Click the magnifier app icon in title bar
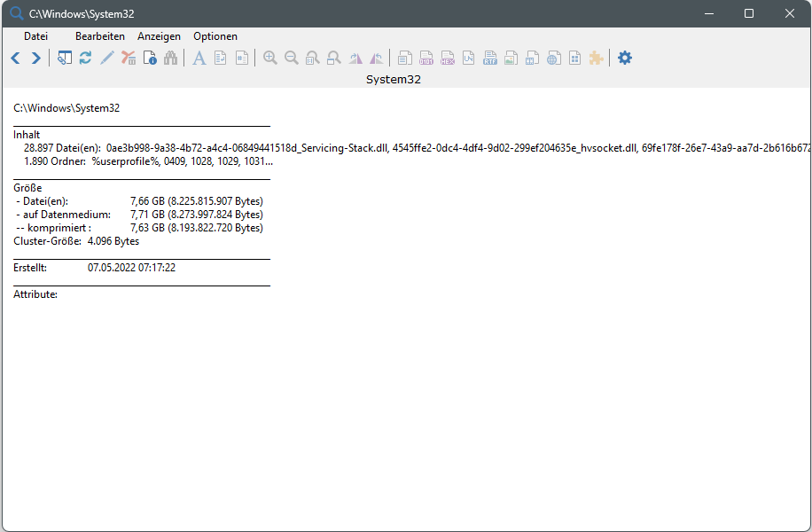 (x=16, y=13)
